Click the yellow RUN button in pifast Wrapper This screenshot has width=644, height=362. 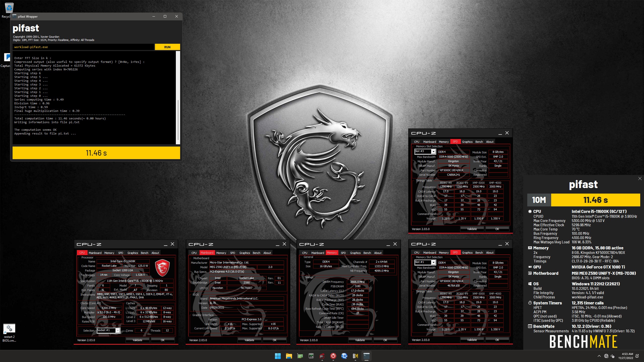pyautogui.click(x=167, y=47)
